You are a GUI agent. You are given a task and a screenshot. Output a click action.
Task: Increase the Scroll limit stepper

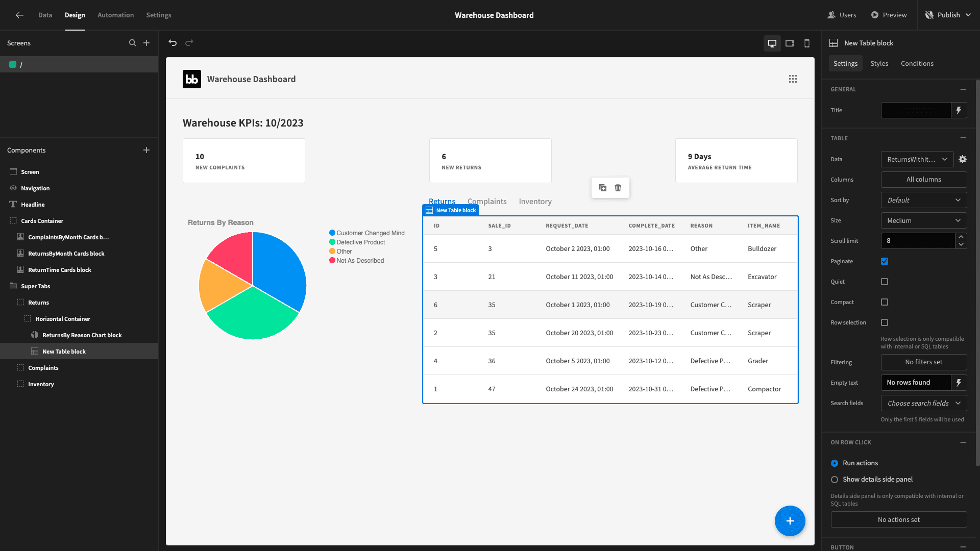[961, 237]
